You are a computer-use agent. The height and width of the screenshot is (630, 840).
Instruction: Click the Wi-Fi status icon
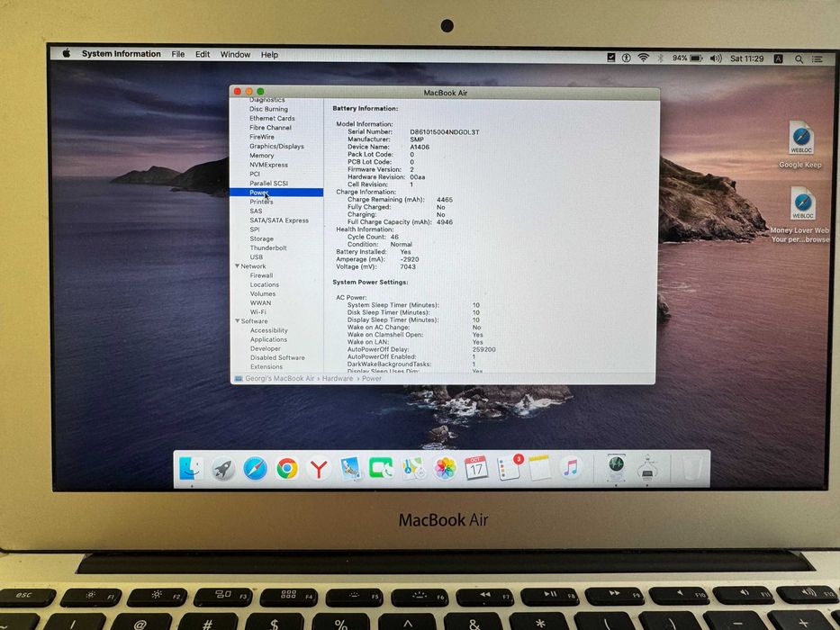click(644, 58)
